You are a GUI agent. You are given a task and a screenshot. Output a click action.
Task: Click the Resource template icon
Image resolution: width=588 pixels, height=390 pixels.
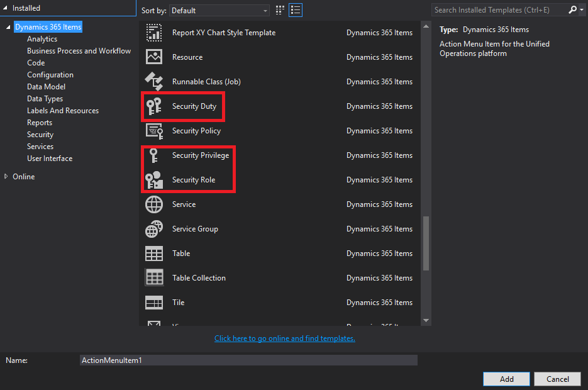[x=153, y=57]
